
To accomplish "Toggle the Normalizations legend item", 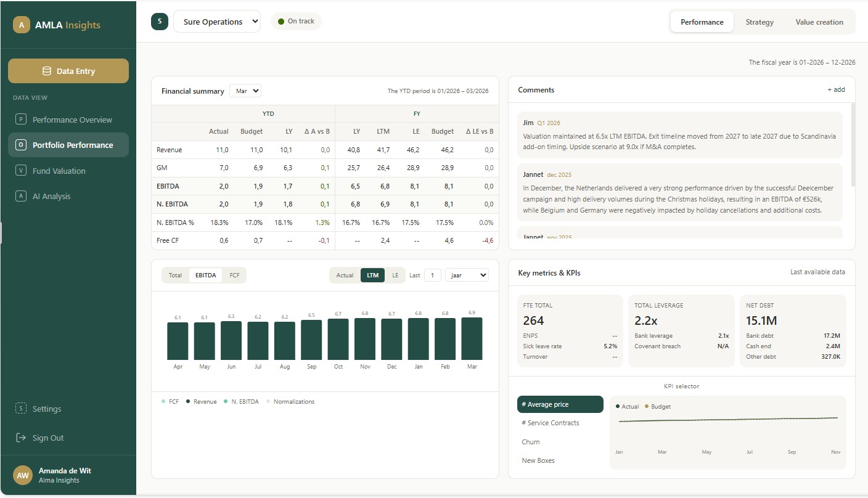I will coord(290,402).
